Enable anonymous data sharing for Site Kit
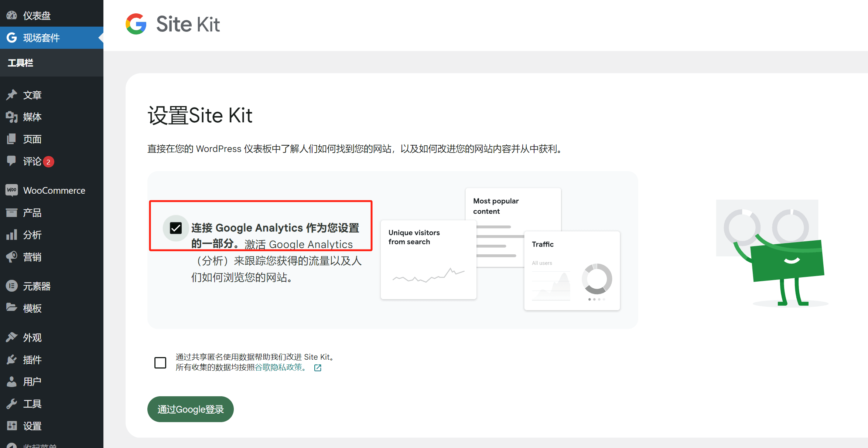Viewport: 868px width, 448px height. [x=160, y=363]
